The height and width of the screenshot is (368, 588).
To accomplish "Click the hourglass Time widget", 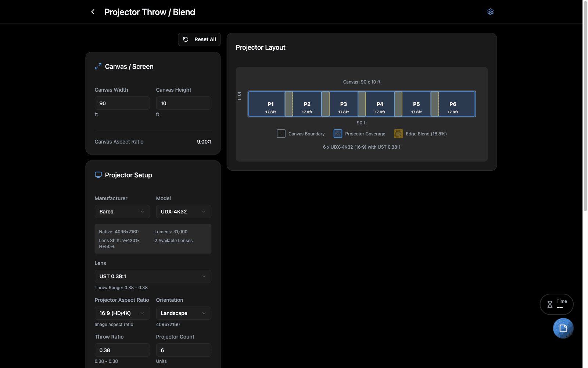I will (556, 304).
